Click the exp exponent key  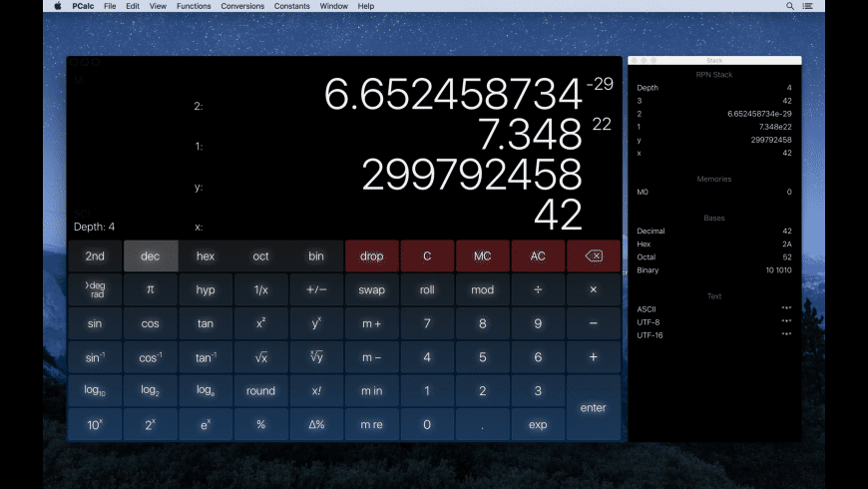538,425
